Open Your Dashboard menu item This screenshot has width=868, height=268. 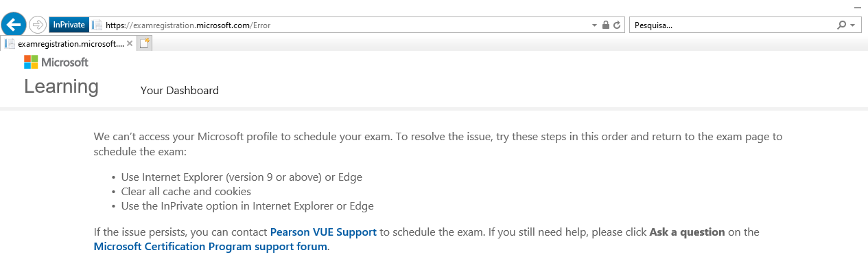click(x=180, y=90)
